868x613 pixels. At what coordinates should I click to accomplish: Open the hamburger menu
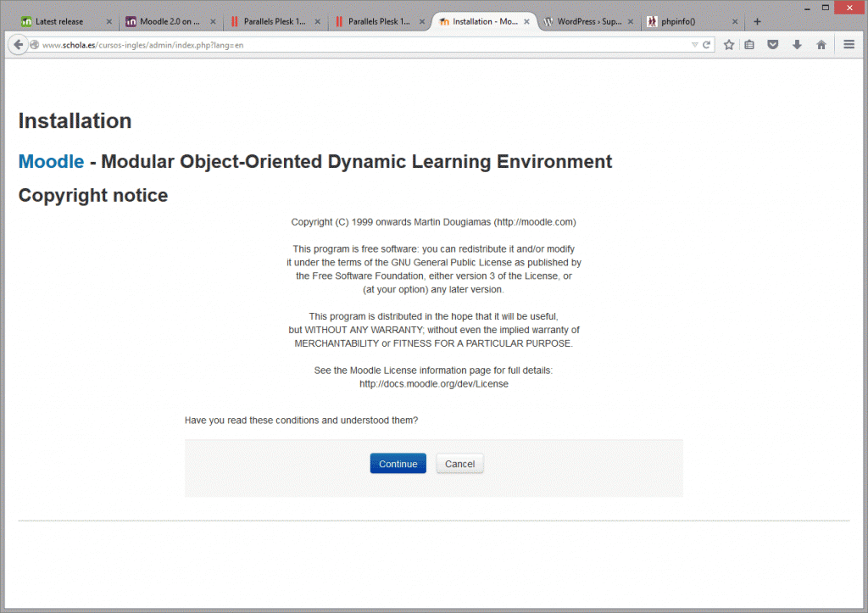point(849,44)
